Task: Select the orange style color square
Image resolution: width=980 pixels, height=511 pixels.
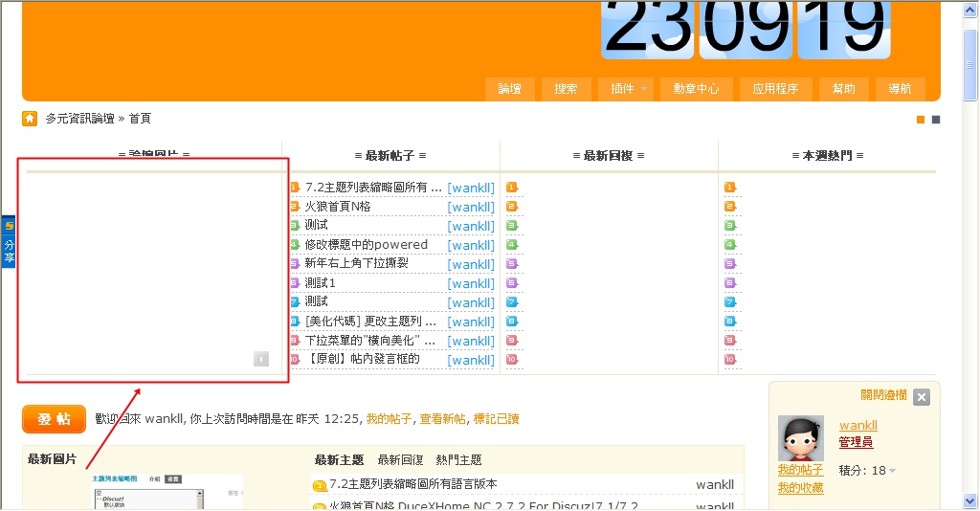Action: (921, 120)
